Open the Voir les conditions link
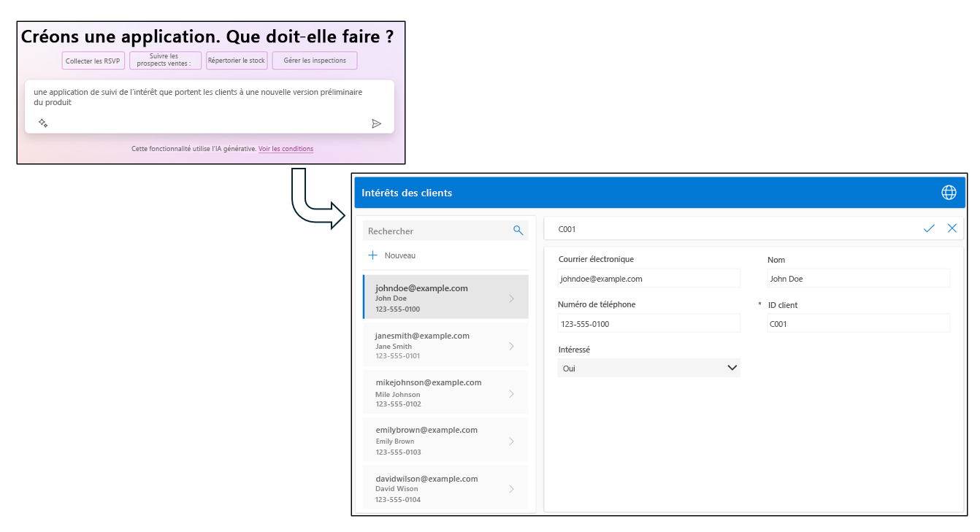 (x=286, y=149)
